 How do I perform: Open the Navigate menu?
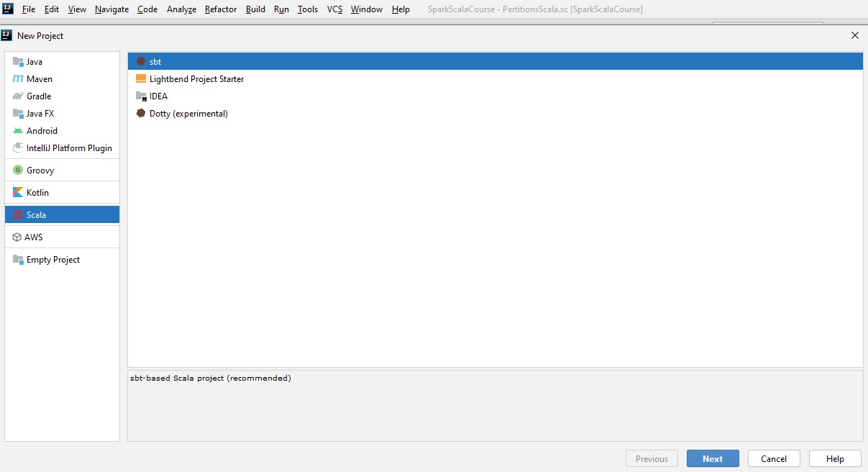[x=111, y=9]
